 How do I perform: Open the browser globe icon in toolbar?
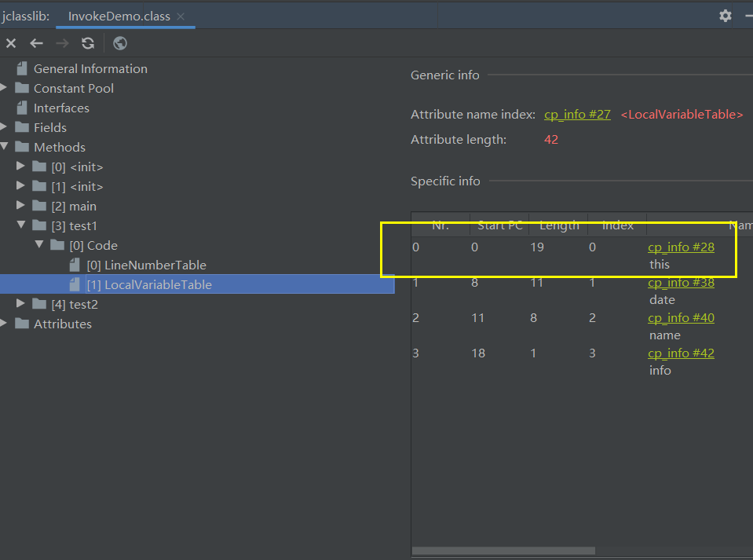click(x=120, y=44)
